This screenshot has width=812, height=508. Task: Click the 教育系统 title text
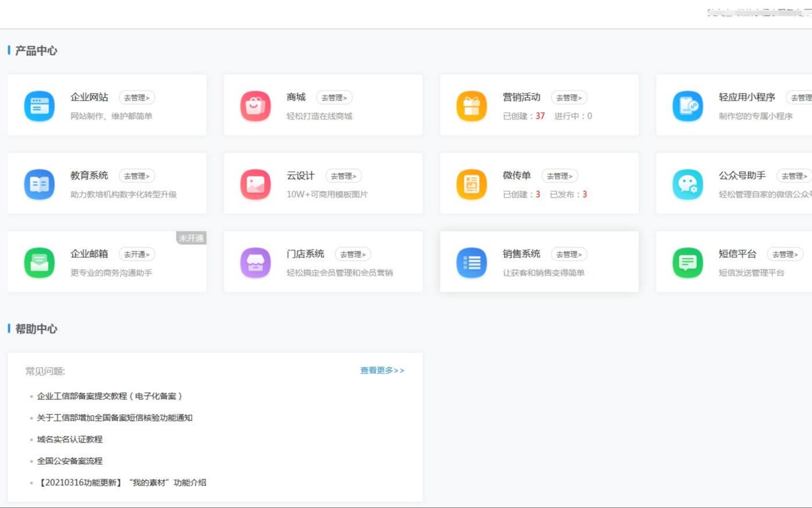(89, 175)
